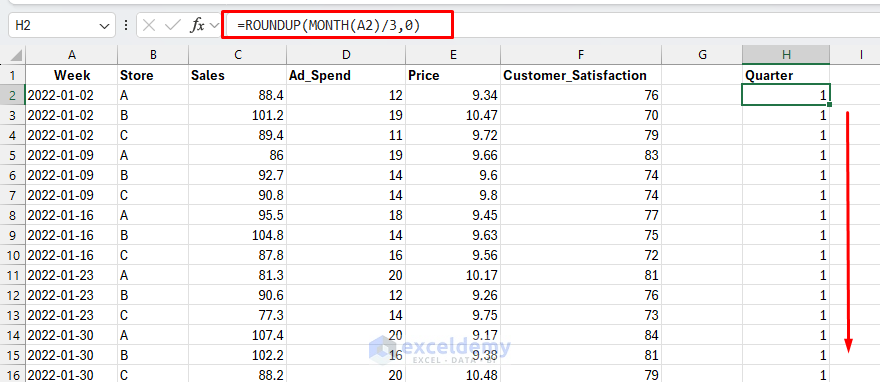The height and width of the screenshot is (382, 880).
Task: Click Week cell in row 11 2022-01-23
Action: [71, 275]
